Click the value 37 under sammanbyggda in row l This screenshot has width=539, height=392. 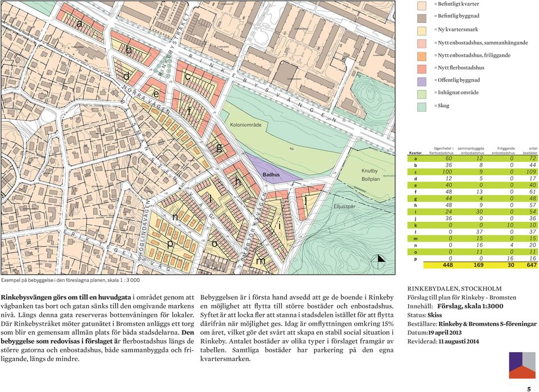pyautogui.click(x=480, y=231)
